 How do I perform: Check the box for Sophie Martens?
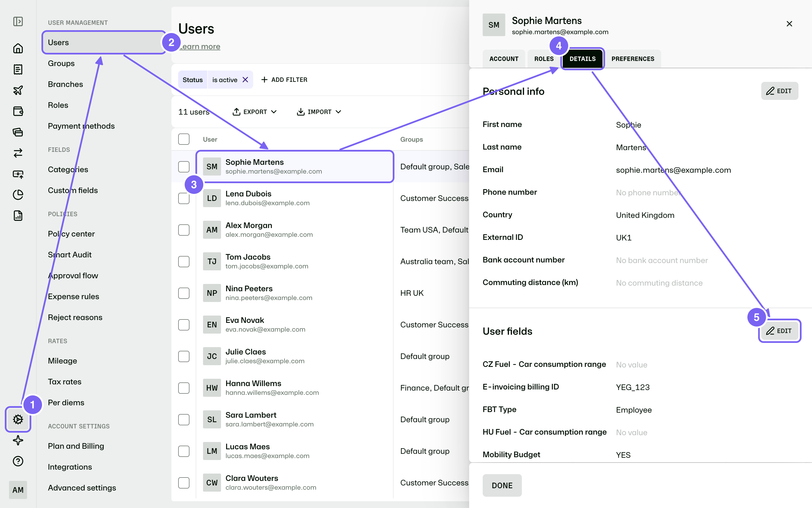184,167
